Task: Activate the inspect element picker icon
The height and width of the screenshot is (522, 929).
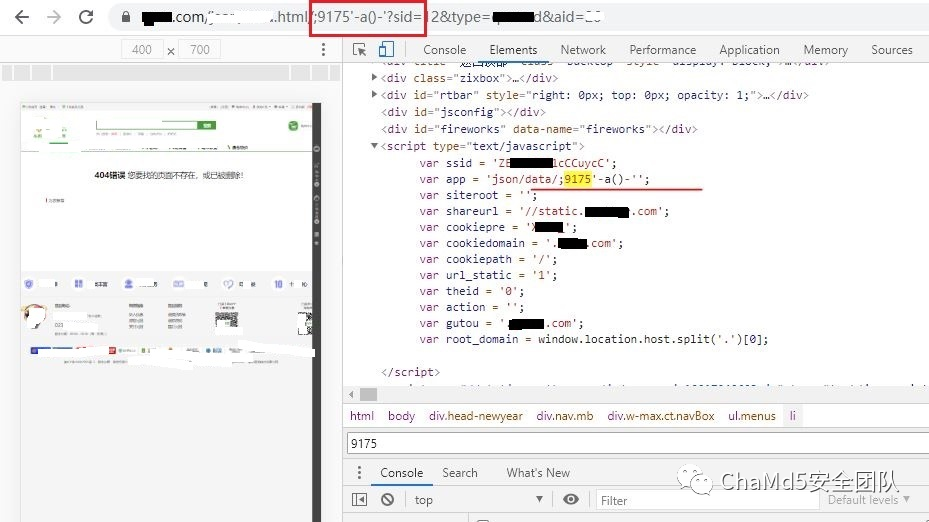Action: click(359, 50)
